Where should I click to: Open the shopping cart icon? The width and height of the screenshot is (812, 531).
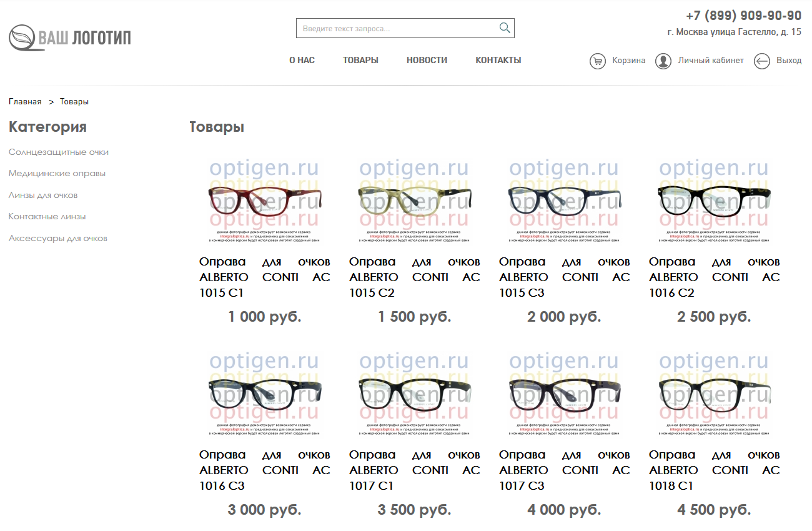(598, 61)
